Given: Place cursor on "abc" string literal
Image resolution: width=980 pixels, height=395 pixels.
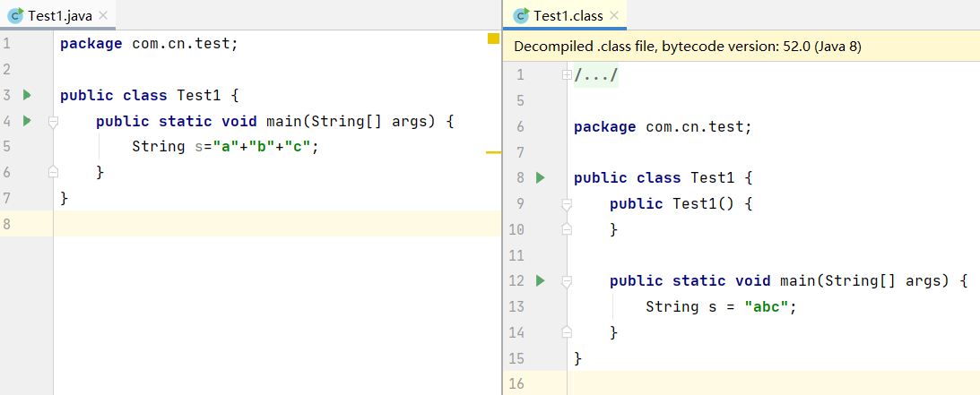Looking at the screenshot, I should pyautogui.click(x=767, y=307).
